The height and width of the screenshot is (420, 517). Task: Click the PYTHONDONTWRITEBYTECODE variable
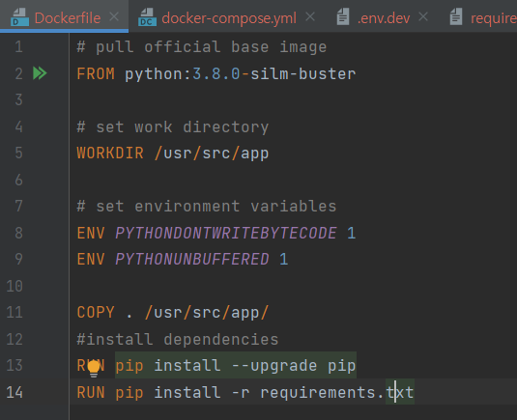pyautogui.click(x=226, y=233)
